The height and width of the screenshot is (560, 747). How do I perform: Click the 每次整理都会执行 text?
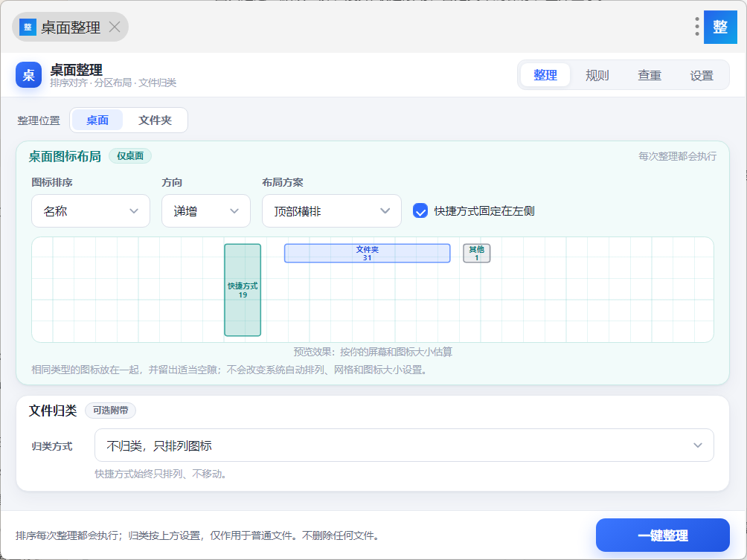(678, 156)
